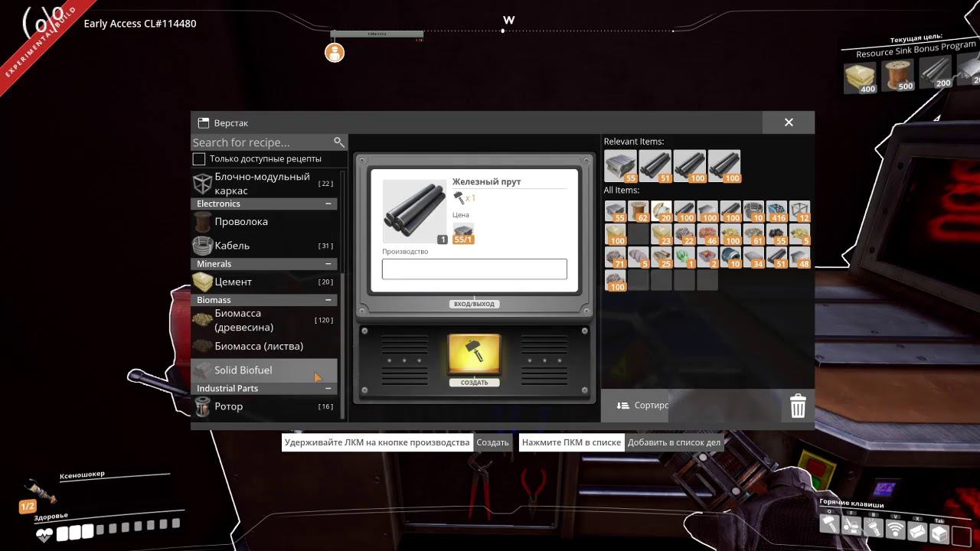
Task: Click the 'Добавить в список дел' hint
Action: (x=674, y=442)
